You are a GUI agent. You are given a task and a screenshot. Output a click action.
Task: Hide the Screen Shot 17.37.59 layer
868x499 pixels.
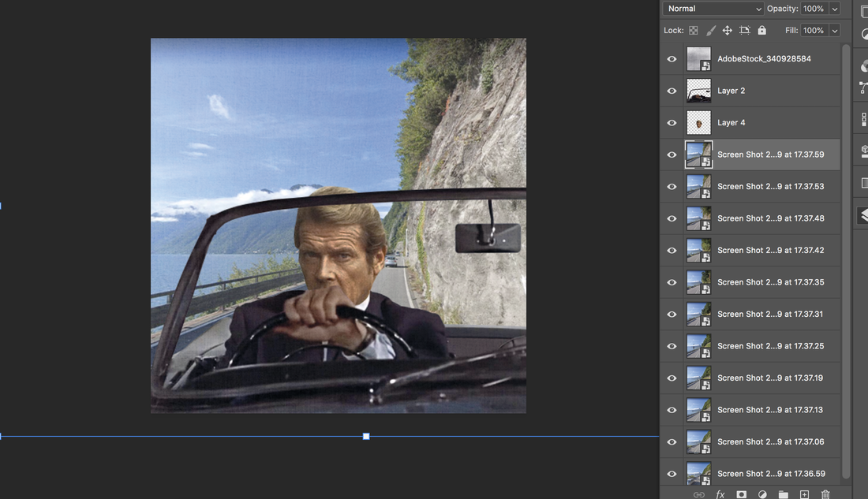pos(672,155)
